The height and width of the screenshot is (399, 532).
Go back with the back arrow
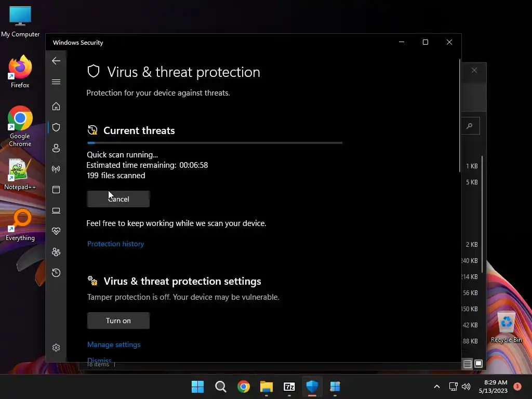coord(56,61)
